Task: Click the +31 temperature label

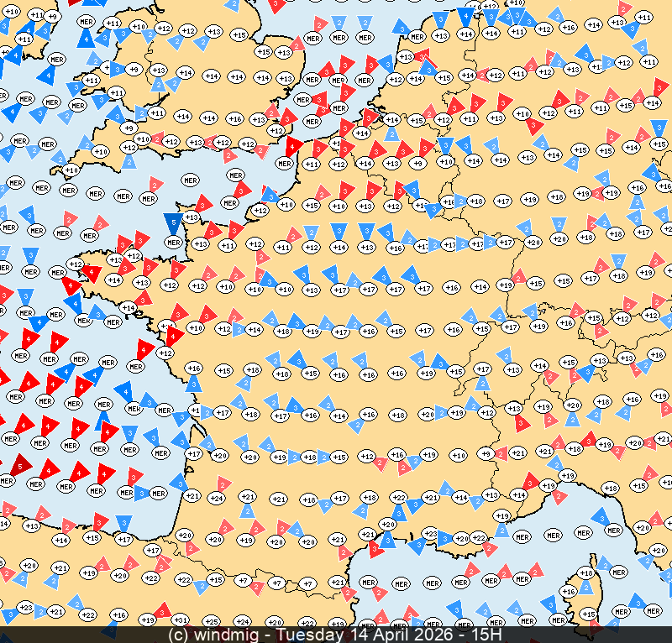Action: pos(181,620)
